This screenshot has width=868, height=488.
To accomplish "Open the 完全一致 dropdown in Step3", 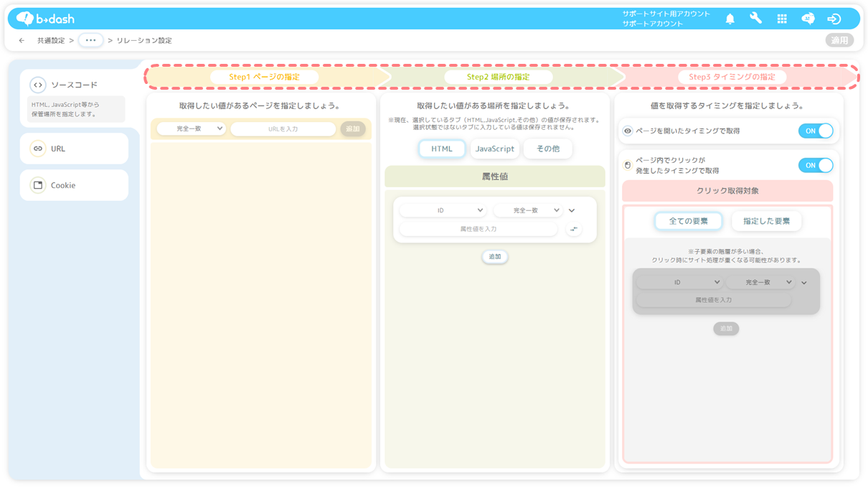I will tap(760, 282).
